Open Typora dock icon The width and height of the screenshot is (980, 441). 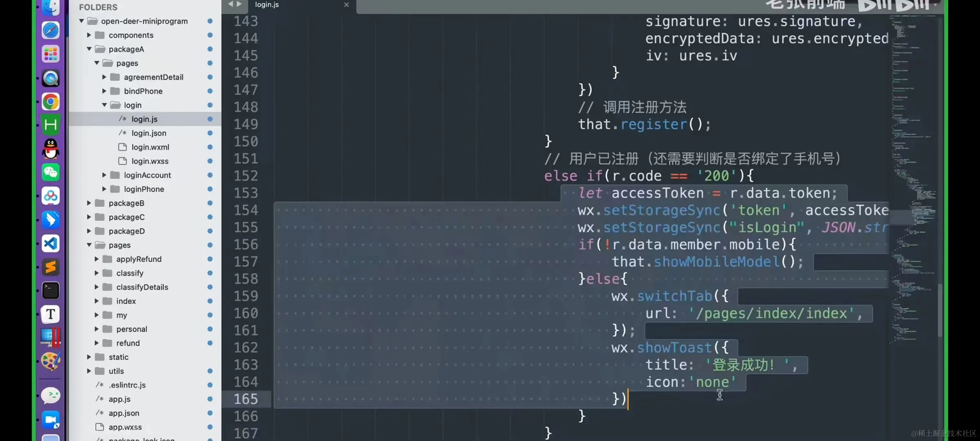(51, 314)
